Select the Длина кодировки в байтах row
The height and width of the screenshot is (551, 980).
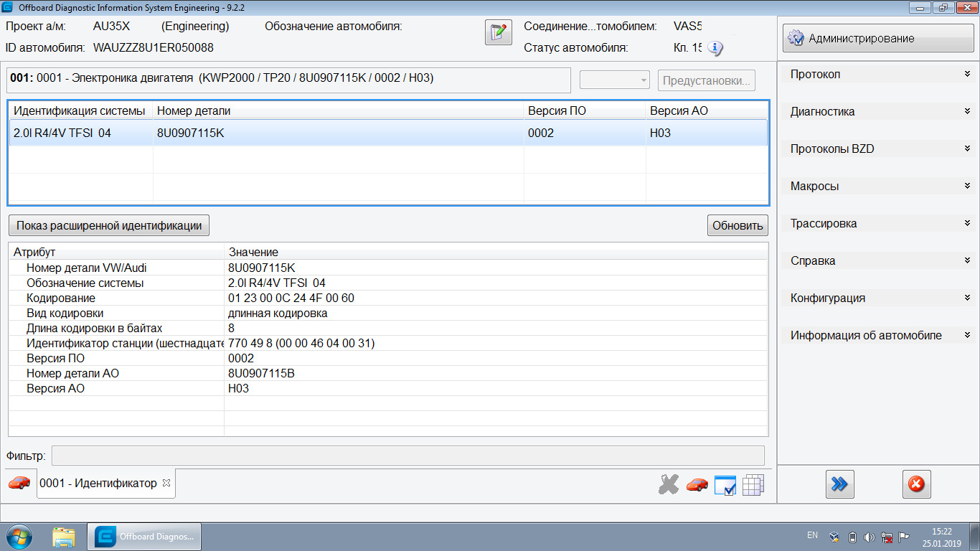click(388, 328)
